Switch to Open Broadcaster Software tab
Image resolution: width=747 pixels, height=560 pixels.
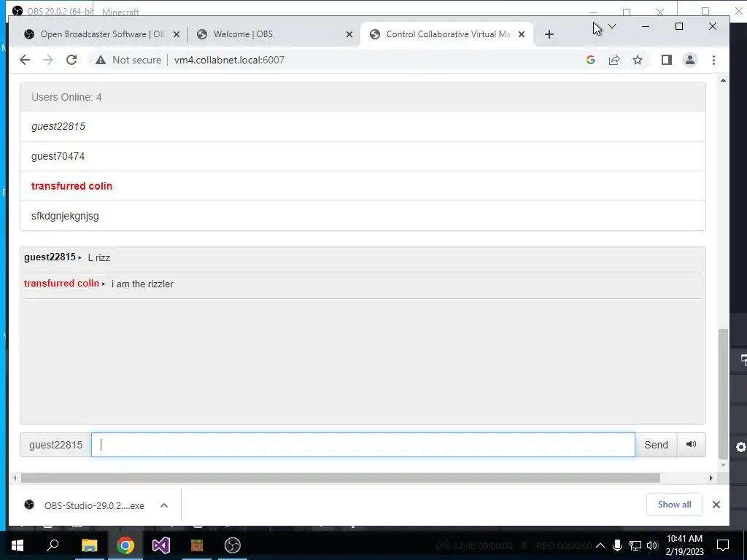pyautogui.click(x=102, y=34)
